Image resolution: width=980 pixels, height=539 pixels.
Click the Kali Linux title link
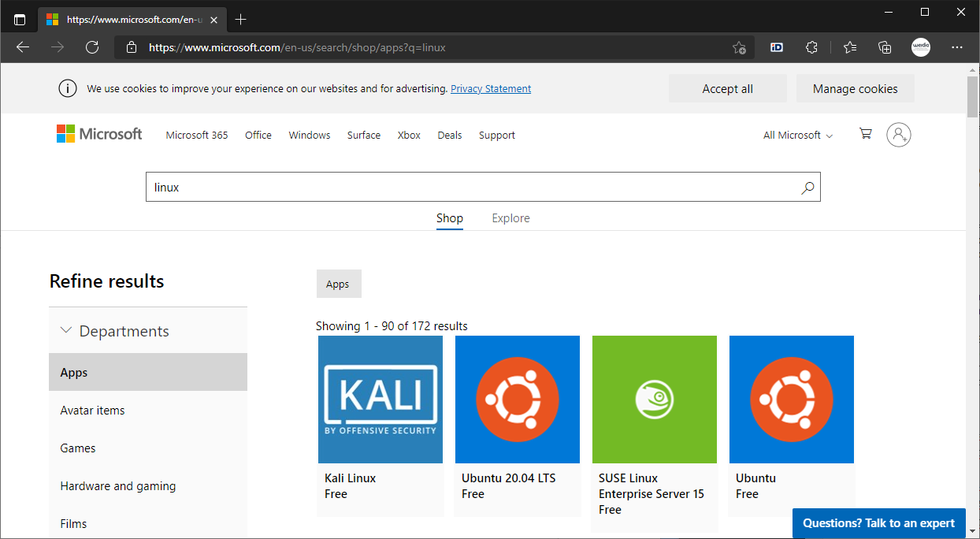click(350, 478)
